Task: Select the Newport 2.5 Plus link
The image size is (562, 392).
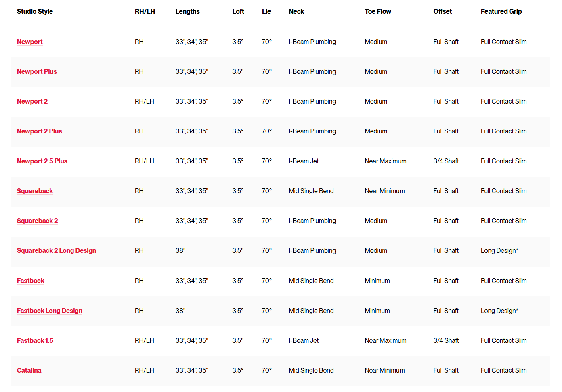Action: coord(42,161)
